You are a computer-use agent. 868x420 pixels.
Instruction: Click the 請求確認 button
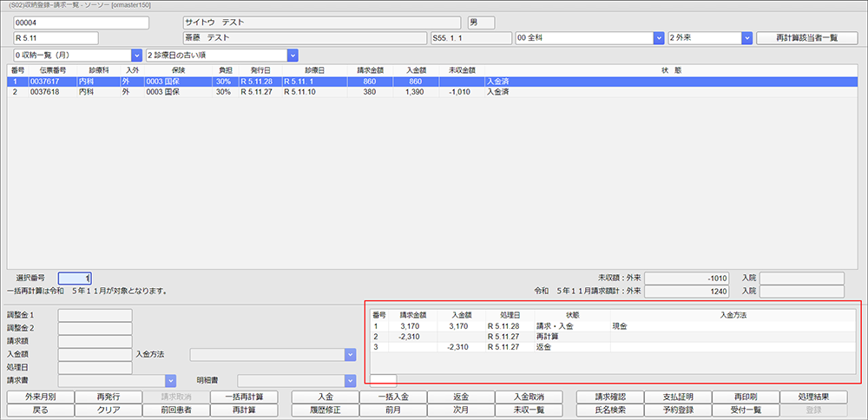click(x=609, y=397)
